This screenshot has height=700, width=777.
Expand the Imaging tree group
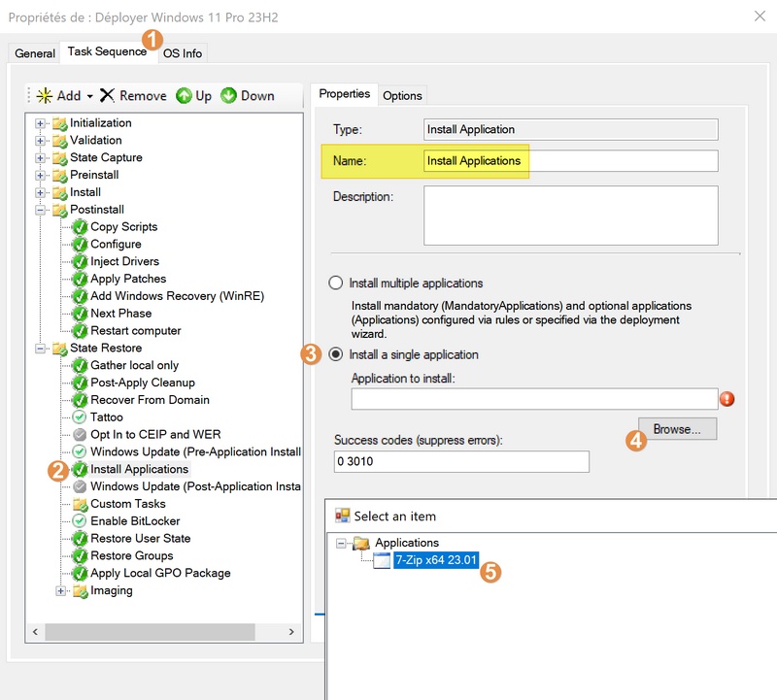click(x=61, y=590)
